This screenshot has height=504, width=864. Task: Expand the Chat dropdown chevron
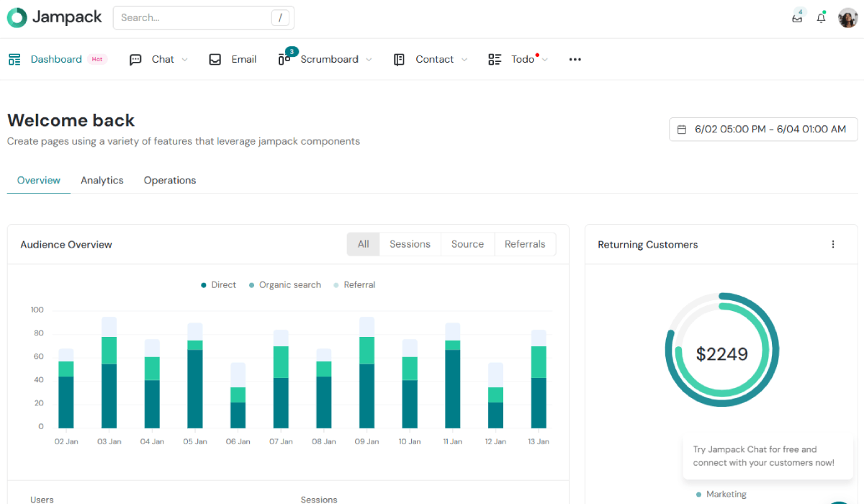tap(185, 60)
